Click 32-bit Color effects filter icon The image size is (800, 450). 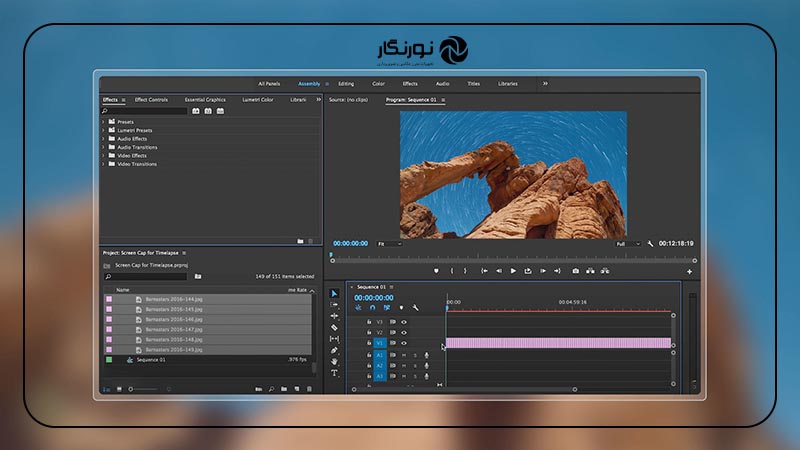[x=208, y=111]
